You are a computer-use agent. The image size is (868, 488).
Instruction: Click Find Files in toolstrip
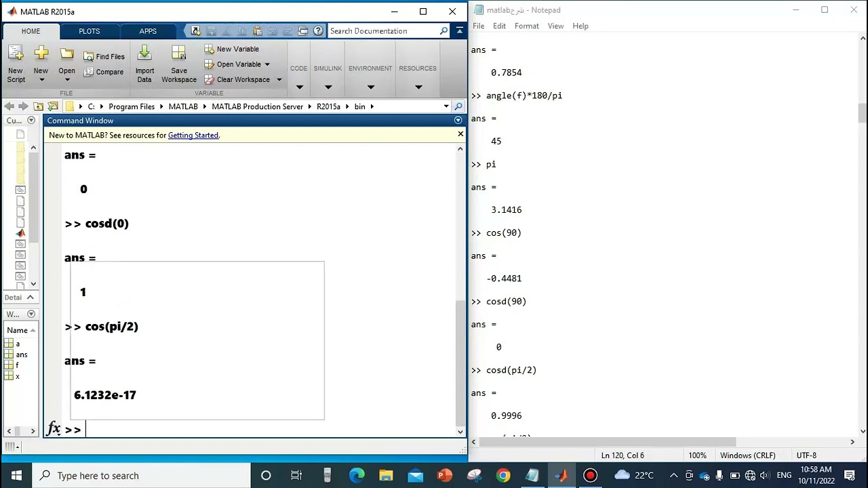[x=104, y=57]
